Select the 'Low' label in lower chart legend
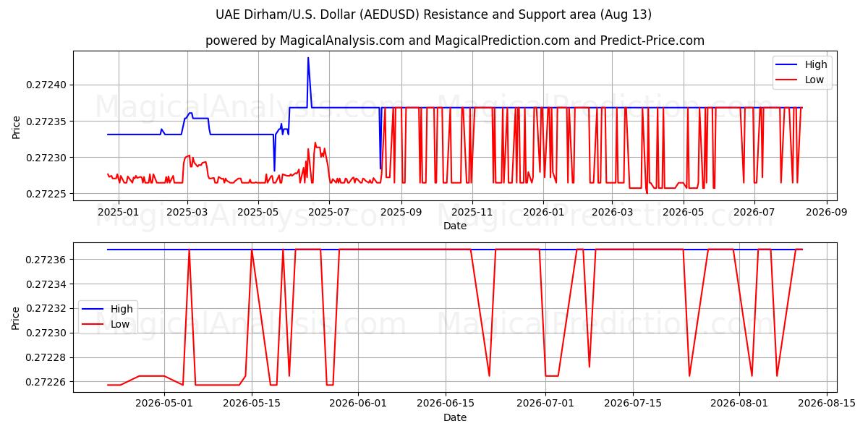The height and width of the screenshot is (434, 868). (x=120, y=324)
